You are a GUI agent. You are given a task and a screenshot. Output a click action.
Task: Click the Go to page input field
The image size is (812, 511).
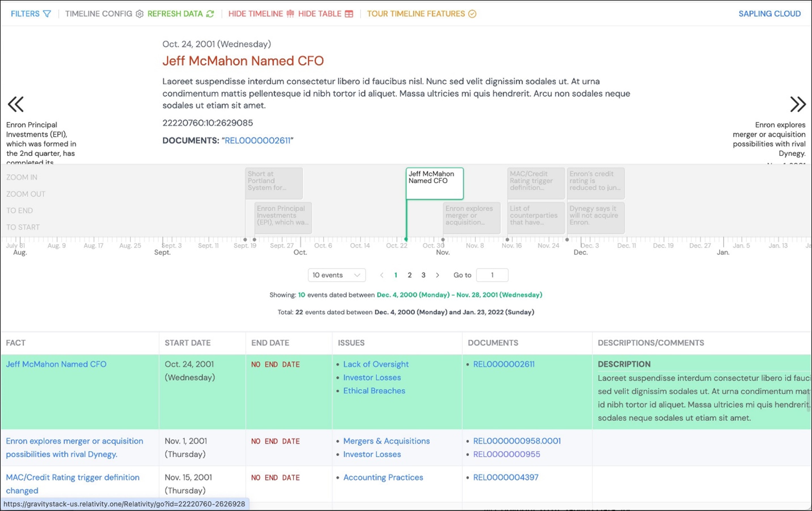pos(492,275)
